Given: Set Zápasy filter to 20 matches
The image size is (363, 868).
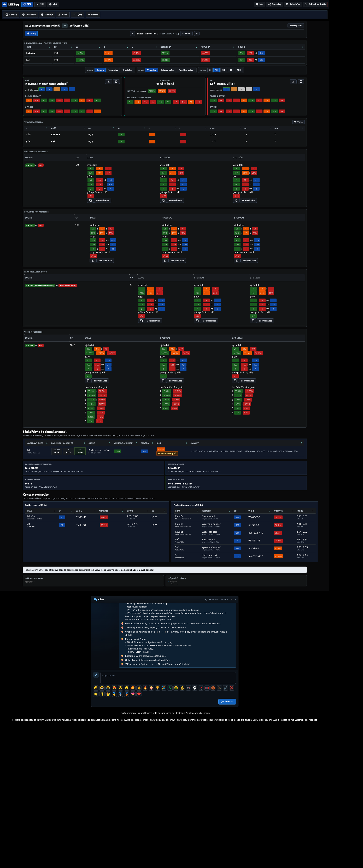Looking at the screenshot, I should [224, 70].
